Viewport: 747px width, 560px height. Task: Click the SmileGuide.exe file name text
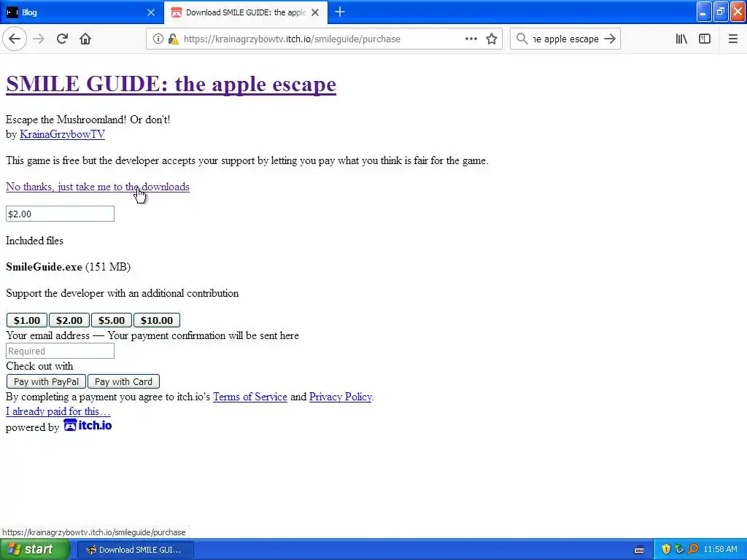click(x=44, y=267)
